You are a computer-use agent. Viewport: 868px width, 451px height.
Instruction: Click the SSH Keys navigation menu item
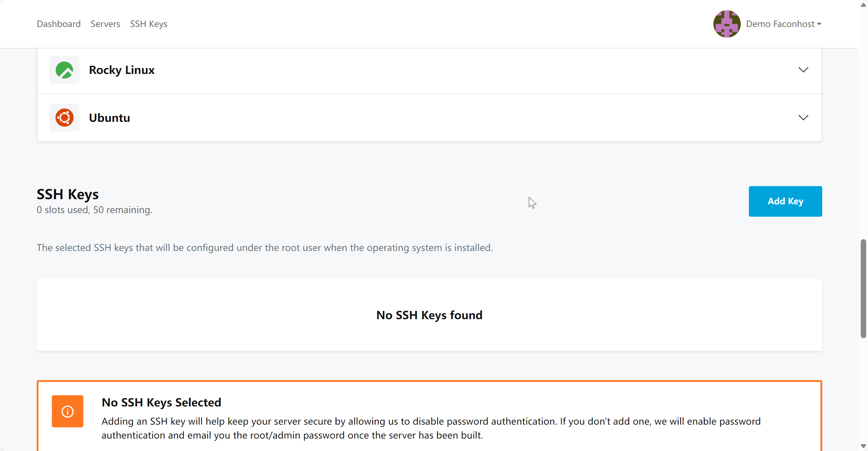149,24
